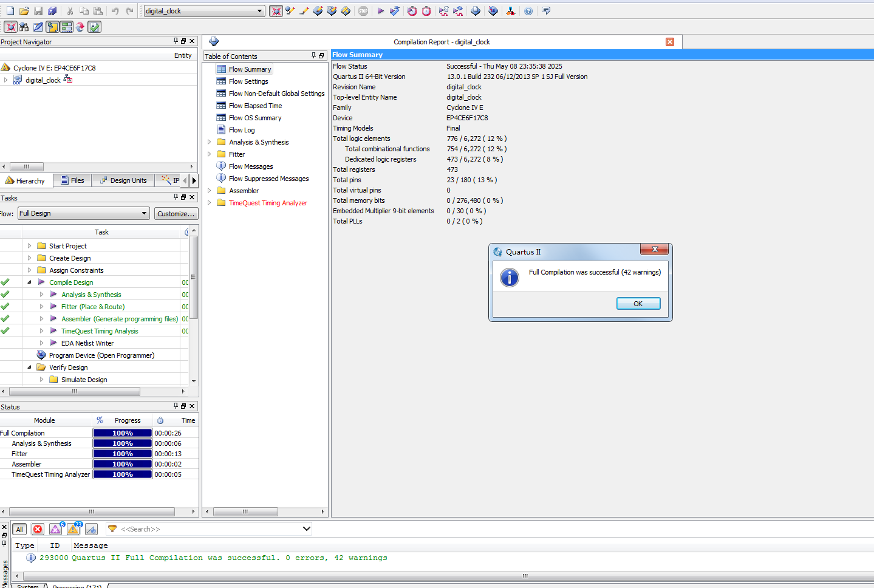Click the Open file folder icon
874x588 pixels.
(x=24, y=11)
